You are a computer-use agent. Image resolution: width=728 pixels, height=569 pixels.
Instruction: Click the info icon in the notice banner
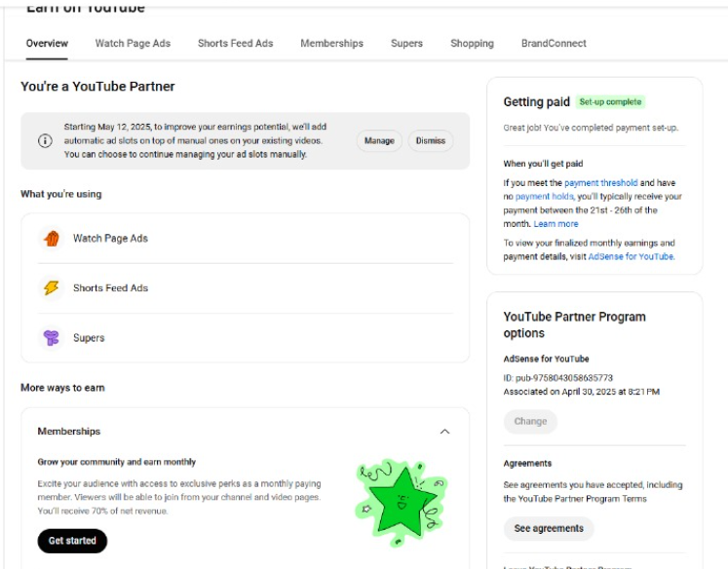click(x=45, y=140)
